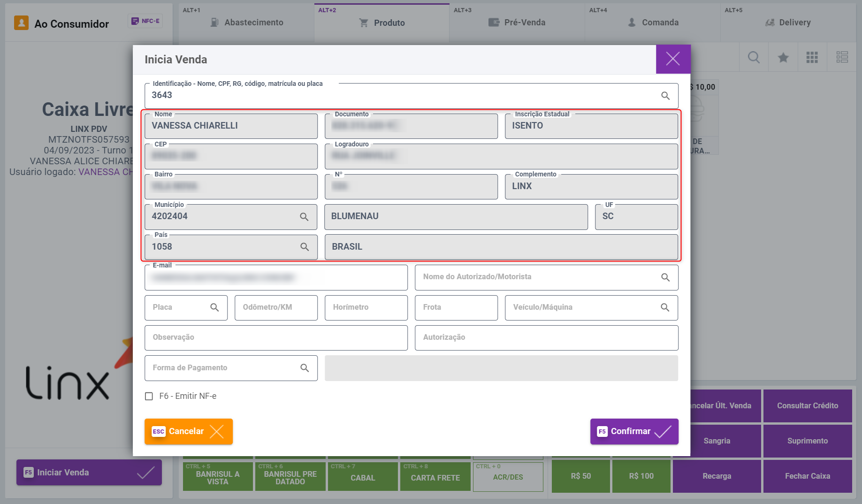This screenshot has width=862, height=504.
Task: Click the Fechar Caixa button
Action: 807,476
